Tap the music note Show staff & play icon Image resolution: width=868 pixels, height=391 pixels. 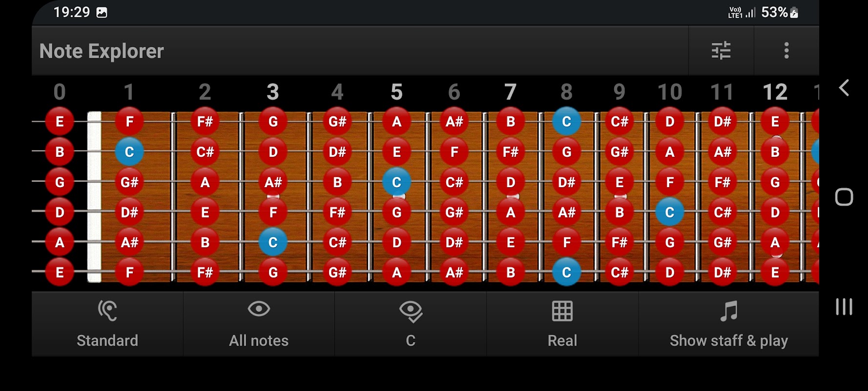pyautogui.click(x=728, y=311)
